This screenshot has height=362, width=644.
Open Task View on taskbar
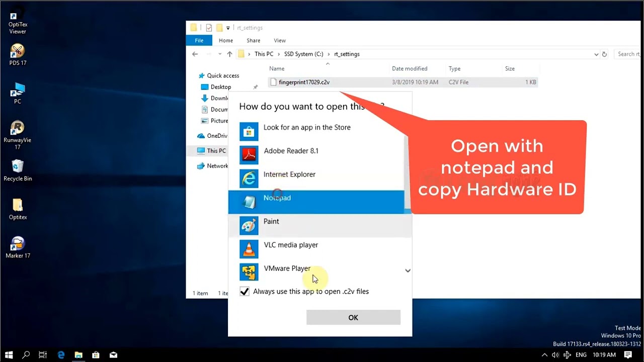pos(43,355)
